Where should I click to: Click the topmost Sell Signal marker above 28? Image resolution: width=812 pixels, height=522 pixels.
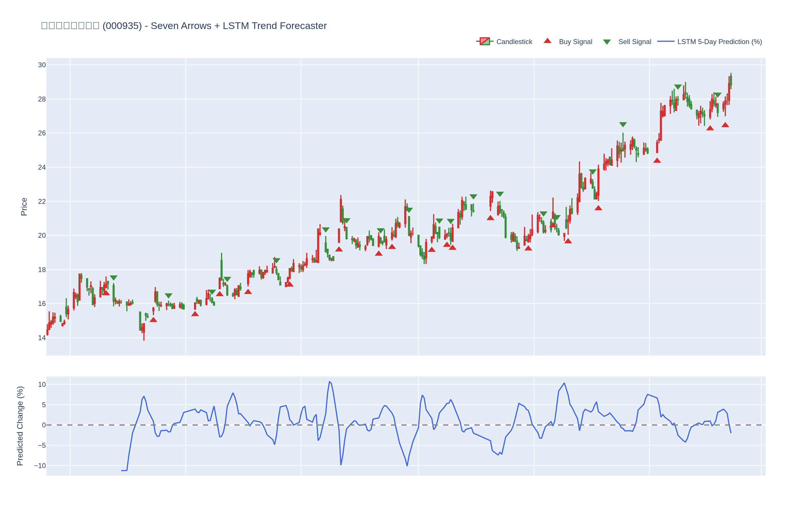pos(678,87)
